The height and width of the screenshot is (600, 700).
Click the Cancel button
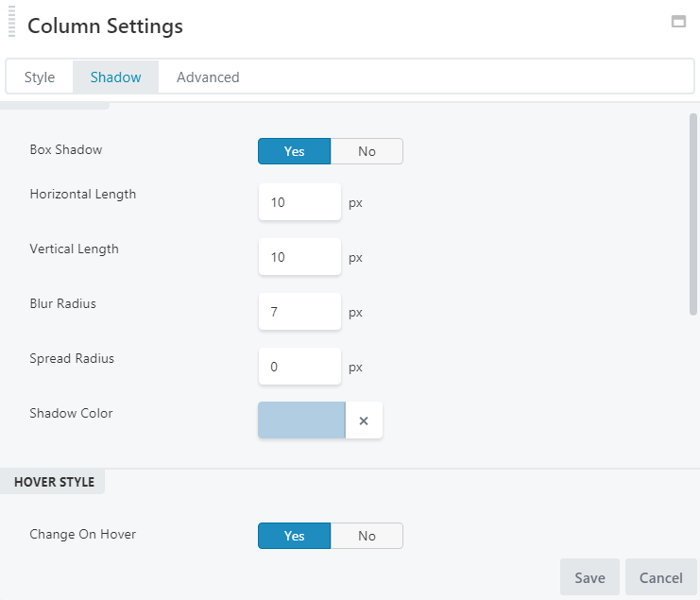[660, 577]
